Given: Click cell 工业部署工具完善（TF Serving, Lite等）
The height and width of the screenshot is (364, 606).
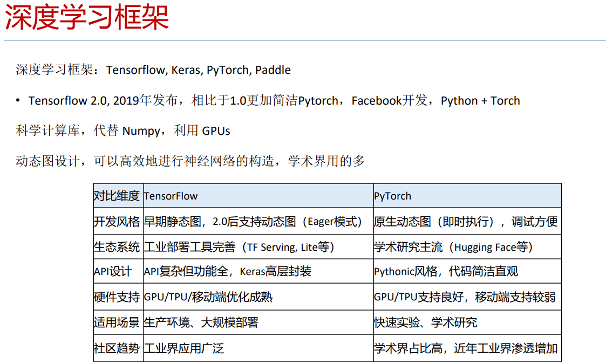Looking at the screenshot, I should tap(258, 246).
